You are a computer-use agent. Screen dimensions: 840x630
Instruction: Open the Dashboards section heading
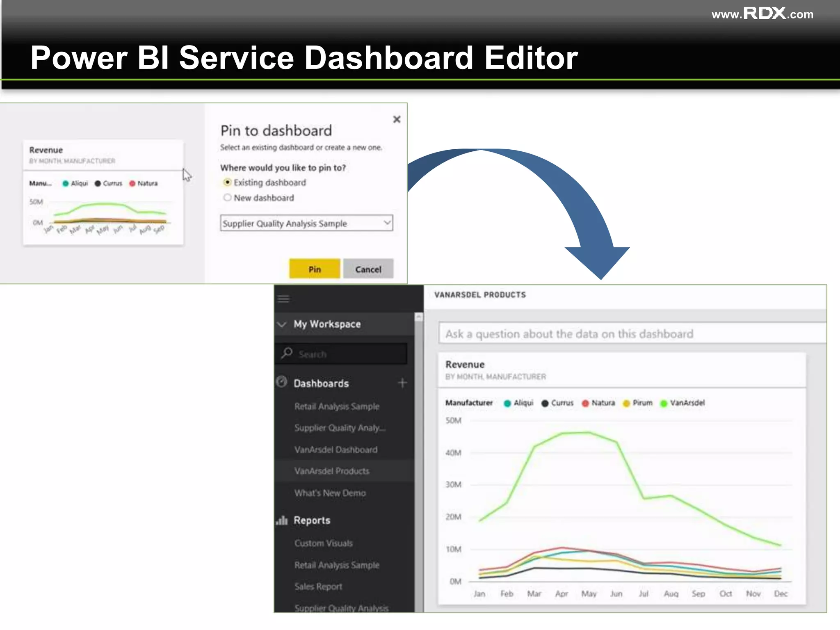tap(321, 383)
